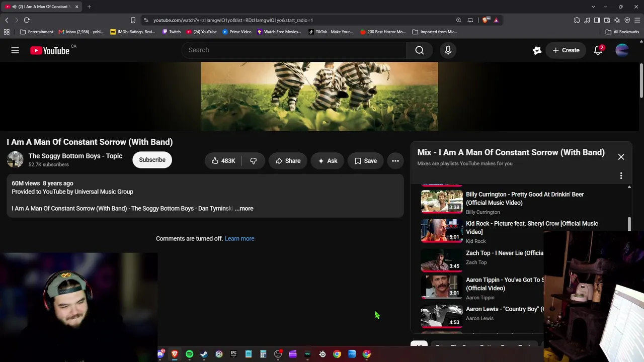Image resolution: width=644 pixels, height=362 pixels.
Task: Open the YouTube account avatar menu
Action: 622,50
